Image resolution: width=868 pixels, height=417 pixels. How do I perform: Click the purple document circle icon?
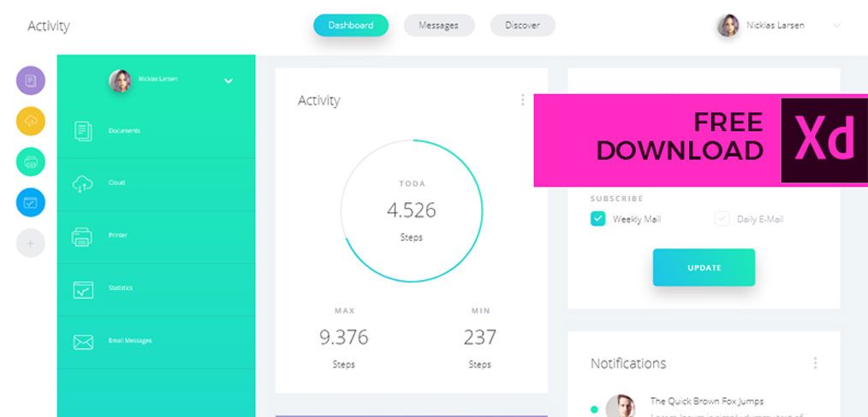coord(31,80)
